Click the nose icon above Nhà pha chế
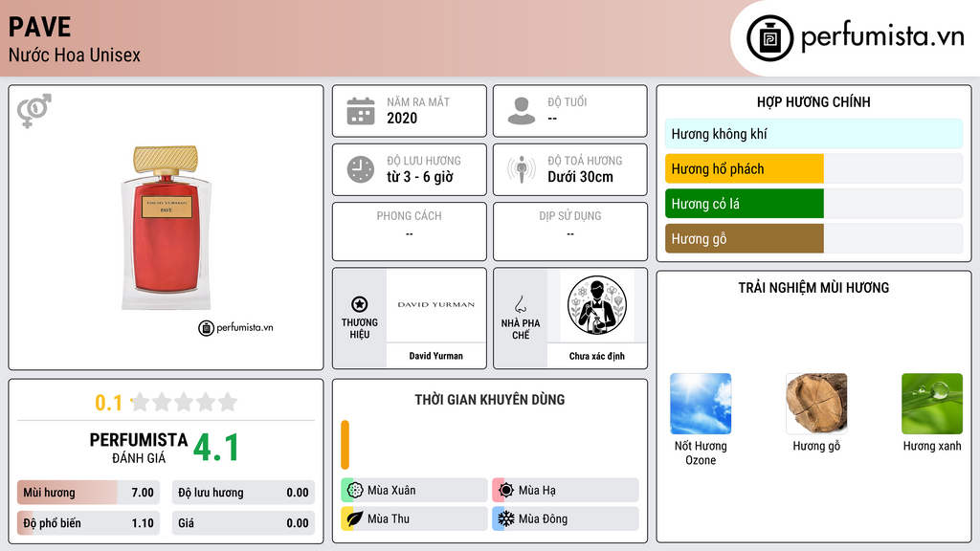The width and height of the screenshot is (980, 551). coord(520,304)
